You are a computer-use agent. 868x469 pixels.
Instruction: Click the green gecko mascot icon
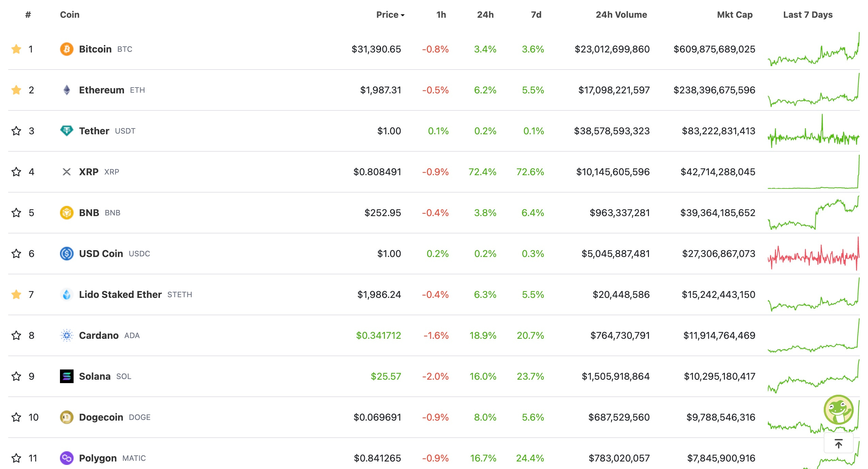pyautogui.click(x=838, y=410)
